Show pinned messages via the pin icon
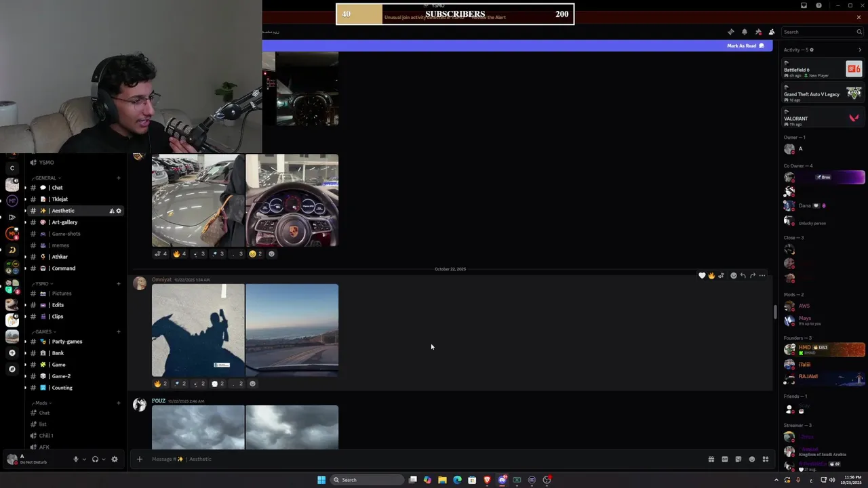 point(758,32)
